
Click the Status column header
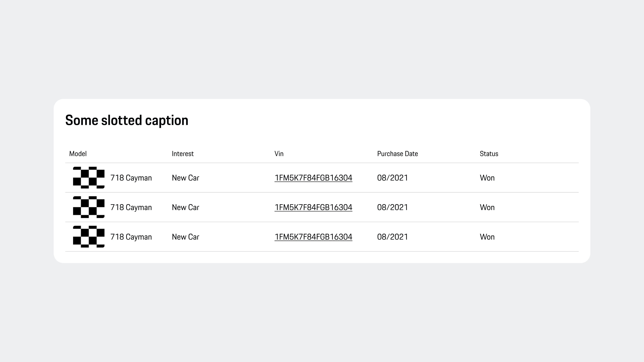(x=489, y=154)
